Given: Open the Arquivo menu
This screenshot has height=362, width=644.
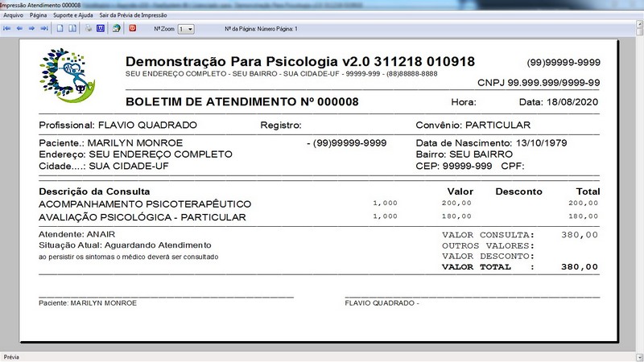Looking at the screenshot, I should [x=13, y=15].
